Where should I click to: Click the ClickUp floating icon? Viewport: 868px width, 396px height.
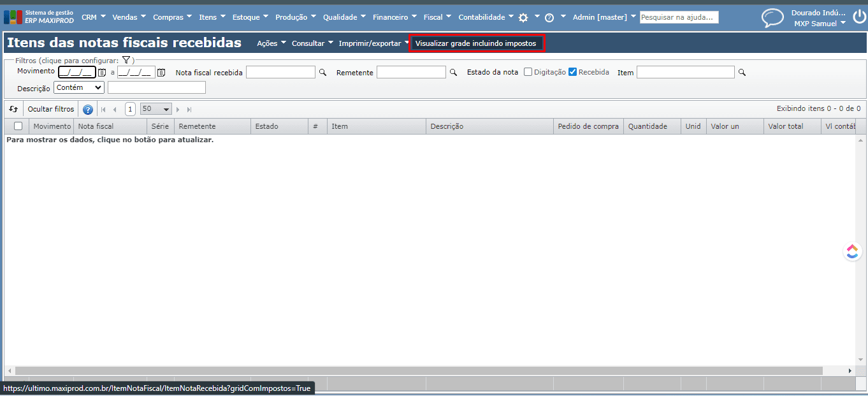853,251
